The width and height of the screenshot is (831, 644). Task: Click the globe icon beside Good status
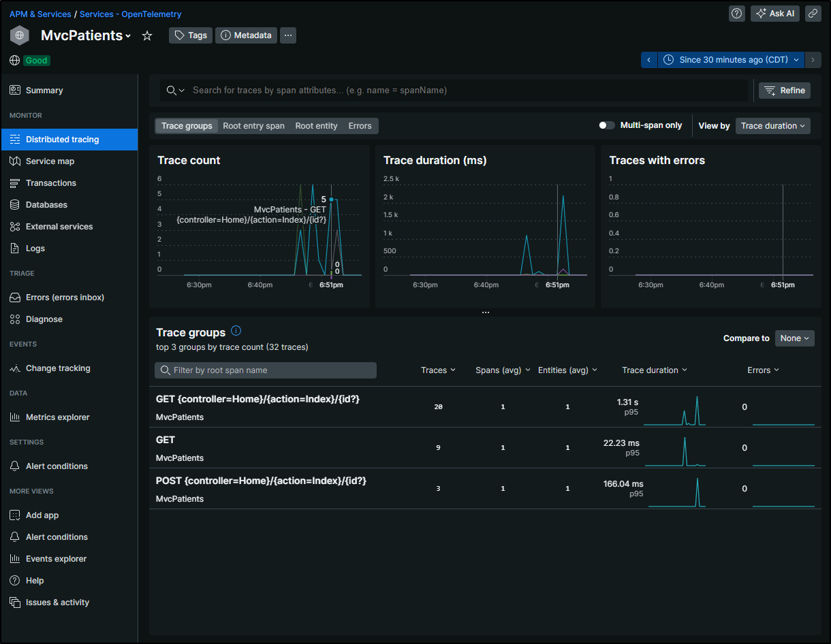click(14, 61)
